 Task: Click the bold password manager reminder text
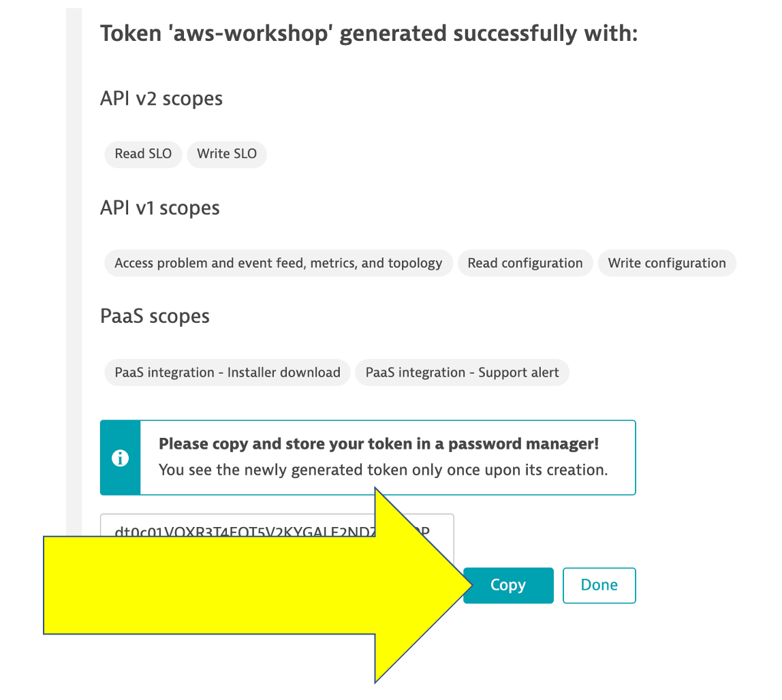379,445
